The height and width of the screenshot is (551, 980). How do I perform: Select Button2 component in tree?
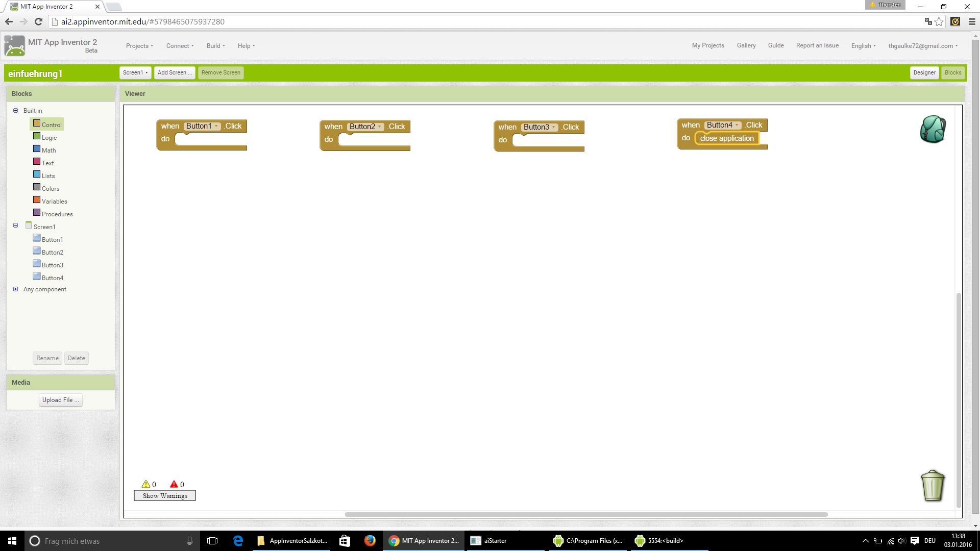pyautogui.click(x=48, y=252)
